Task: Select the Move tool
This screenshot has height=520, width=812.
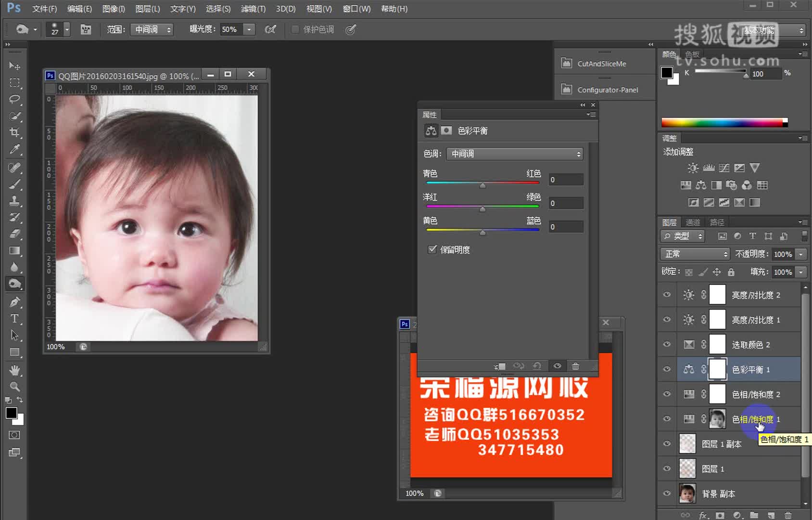Action: [x=14, y=65]
